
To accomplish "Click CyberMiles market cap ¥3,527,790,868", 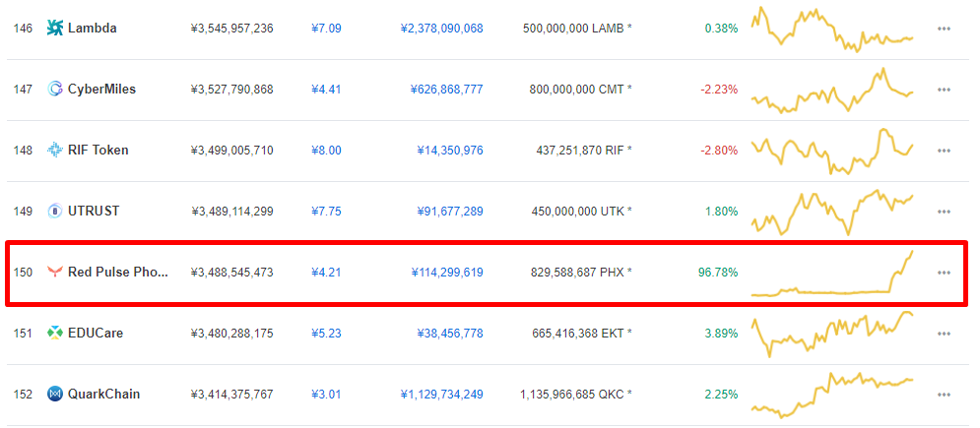I will pyautogui.click(x=231, y=90).
